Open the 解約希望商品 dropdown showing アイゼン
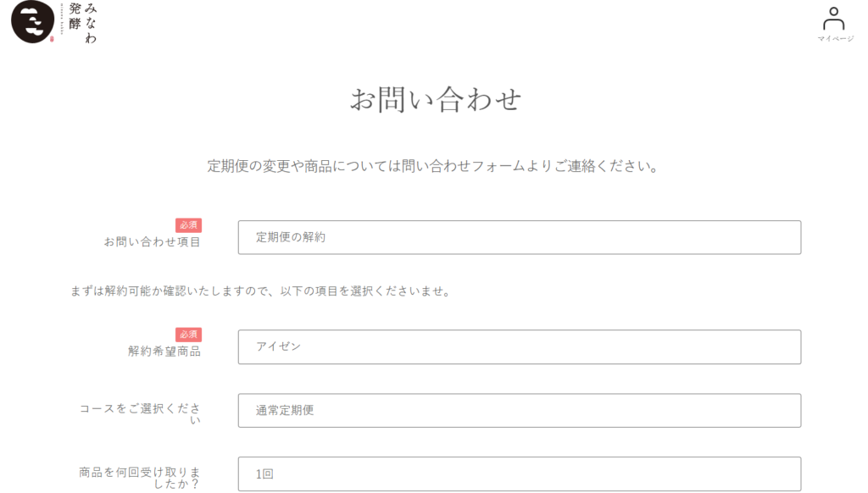The height and width of the screenshot is (493, 868). click(520, 347)
